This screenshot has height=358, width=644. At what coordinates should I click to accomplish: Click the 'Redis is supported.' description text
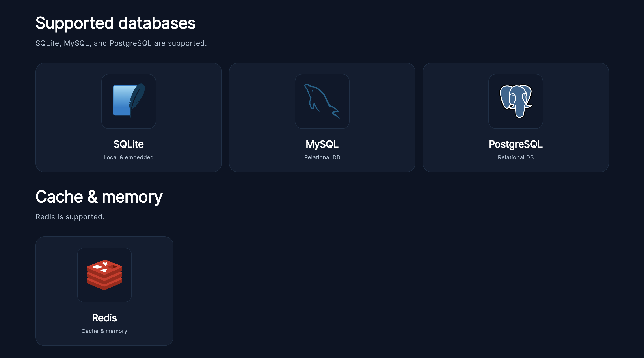click(x=70, y=217)
